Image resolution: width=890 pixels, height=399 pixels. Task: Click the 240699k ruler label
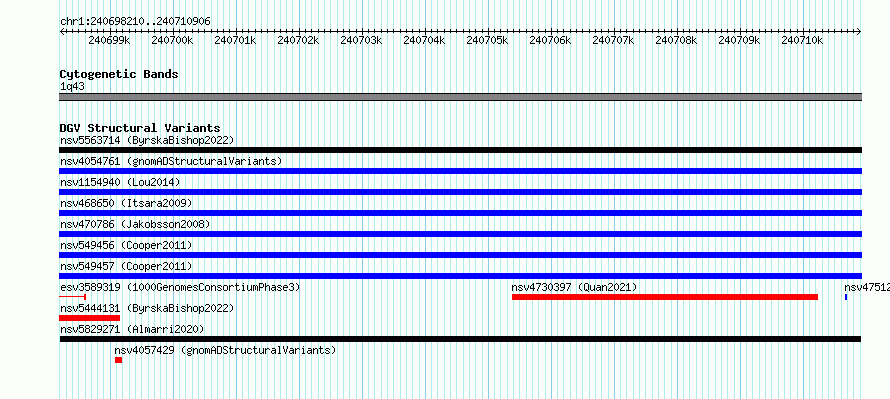109,40
